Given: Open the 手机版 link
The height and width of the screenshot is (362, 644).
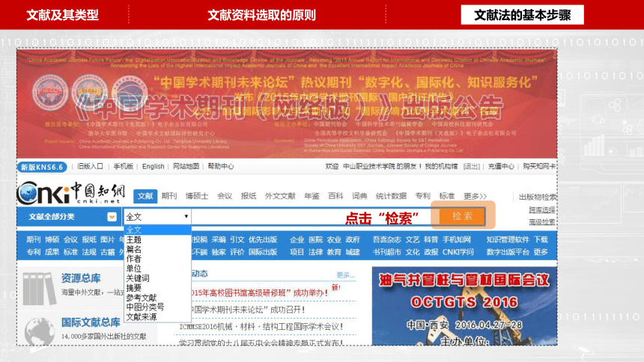Looking at the screenshot, I should (124, 166).
